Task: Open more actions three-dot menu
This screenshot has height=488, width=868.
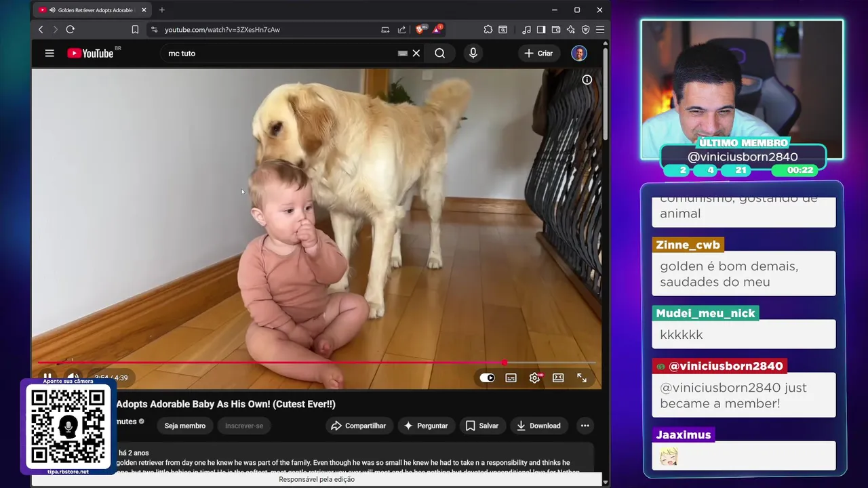Action: [x=585, y=426]
